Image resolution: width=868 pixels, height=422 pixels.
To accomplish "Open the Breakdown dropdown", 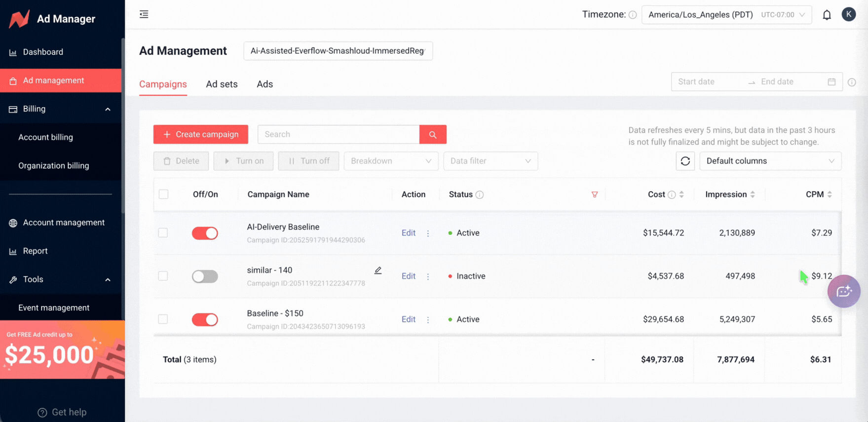I will pyautogui.click(x=391, y=161).
